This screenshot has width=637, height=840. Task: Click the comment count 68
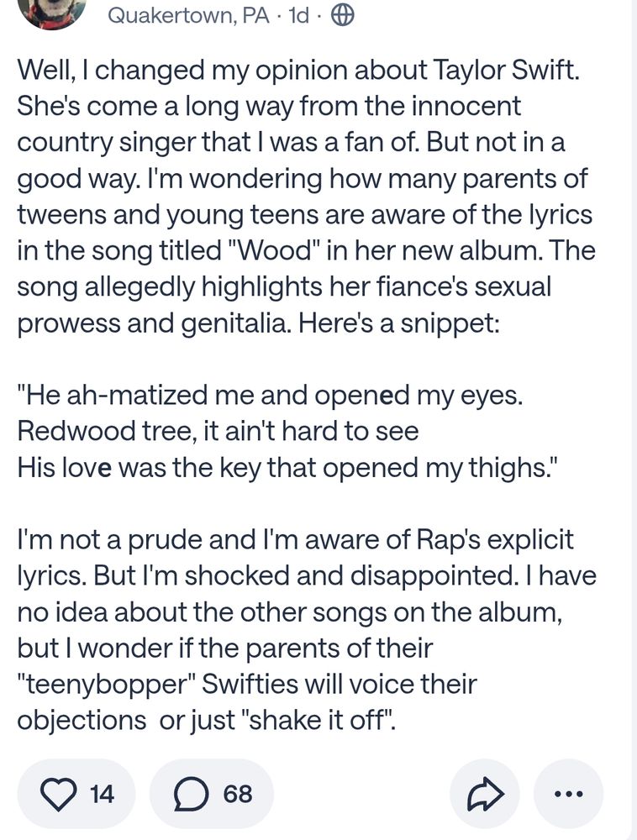point(237,793)
